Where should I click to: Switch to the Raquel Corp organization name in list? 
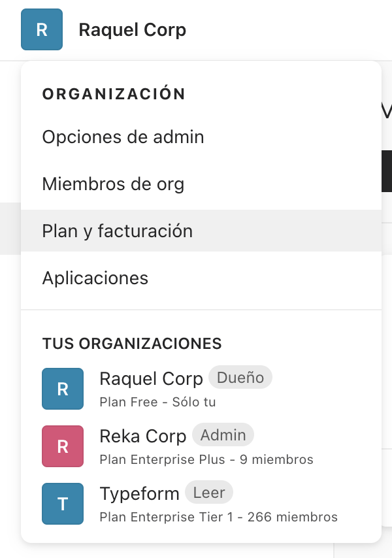pyautogui.click(x=151, y=379)
